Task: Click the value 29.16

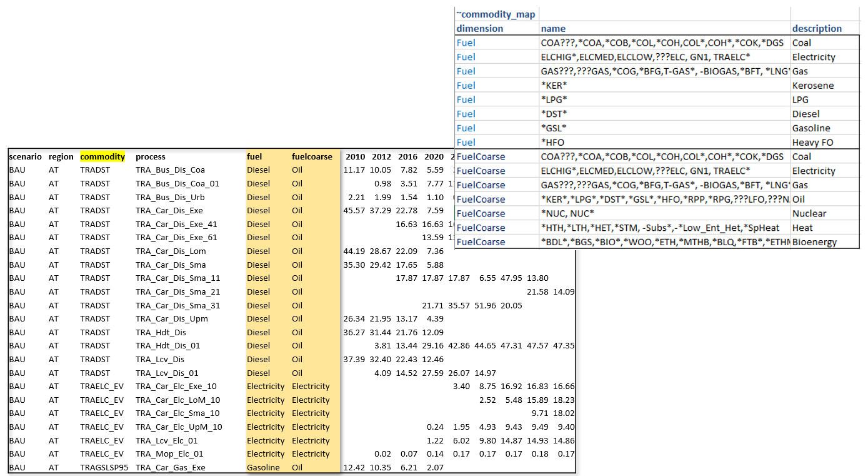Action: click(x=433, y=345)
